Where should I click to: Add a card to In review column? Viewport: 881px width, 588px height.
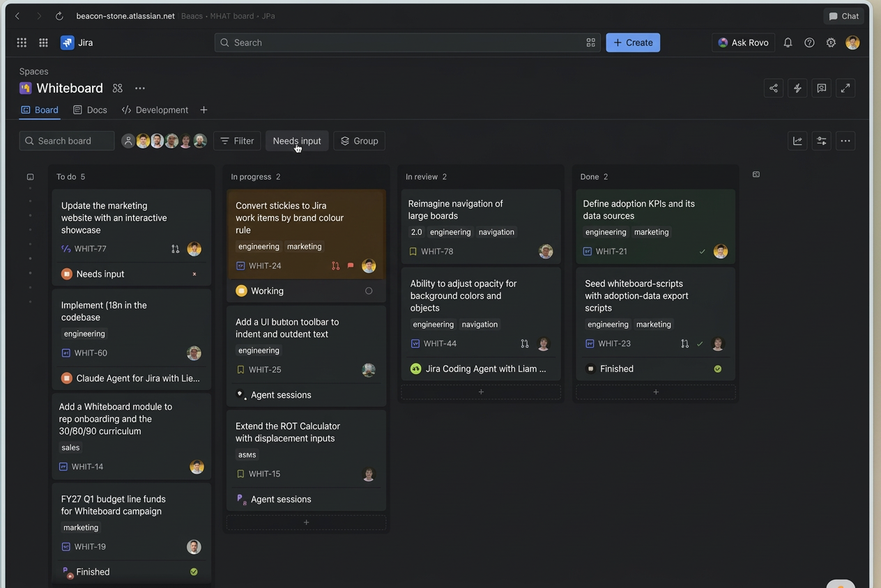click(x=481, y=392)
